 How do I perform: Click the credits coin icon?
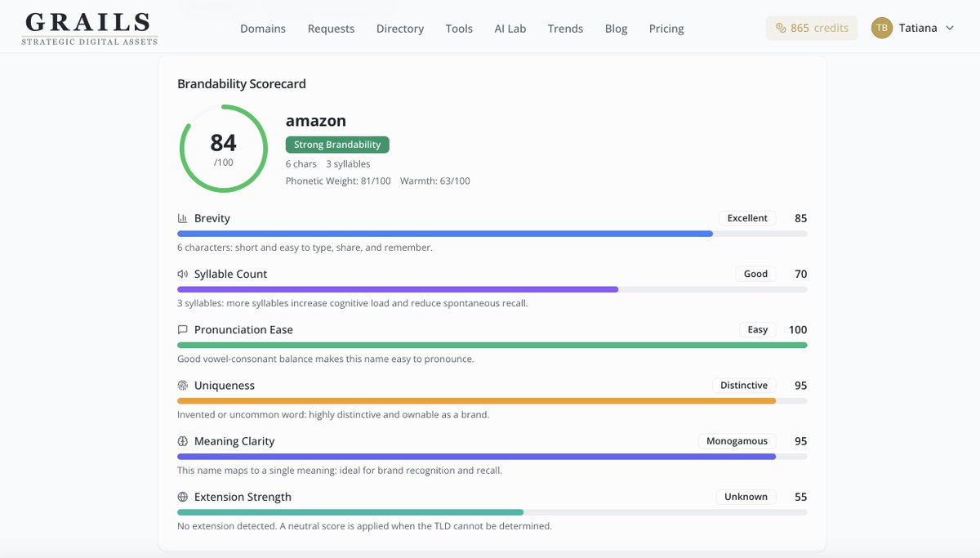pos(780,28)
